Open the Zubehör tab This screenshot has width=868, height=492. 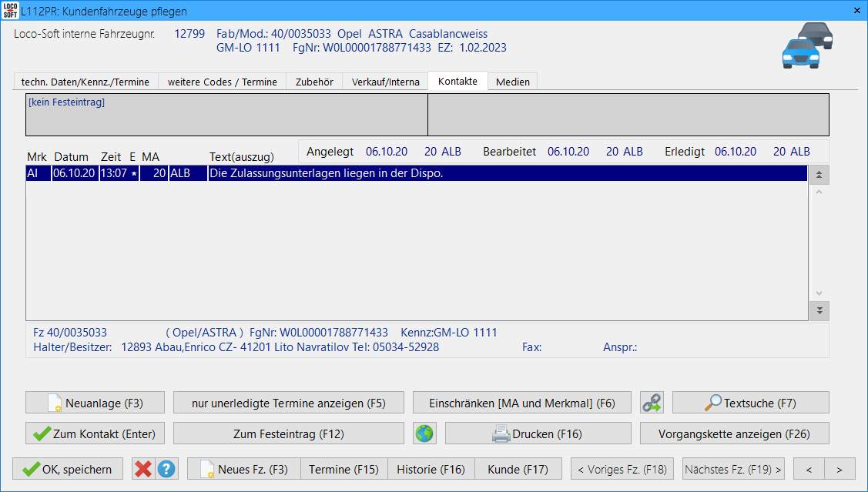tap(314, 82)
